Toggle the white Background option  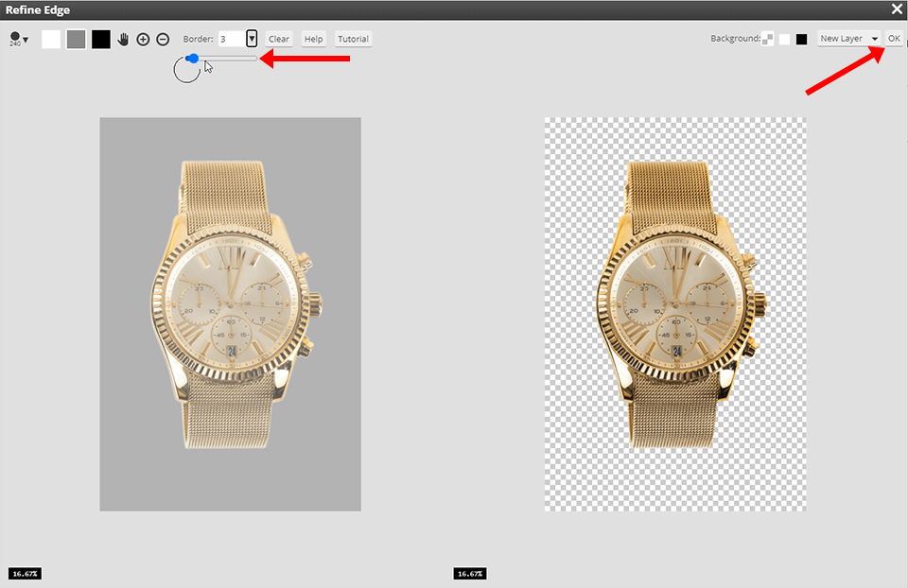tap(784, 39)
